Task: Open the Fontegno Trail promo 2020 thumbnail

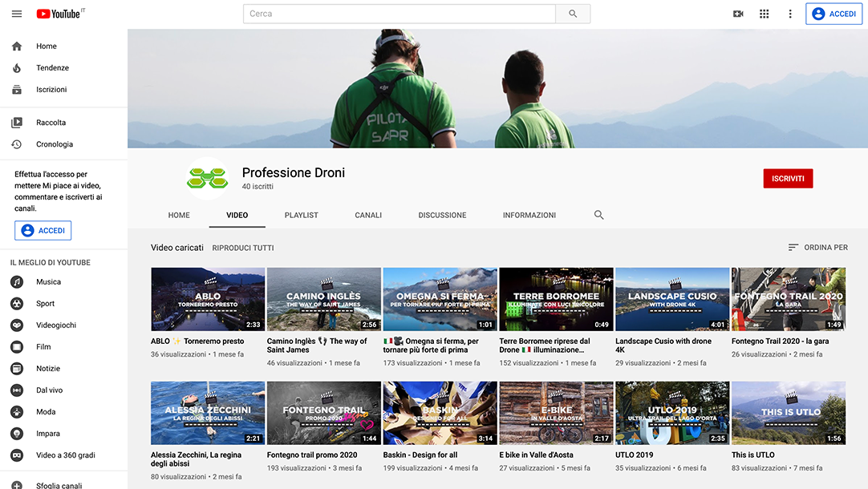Action: coord(324,413)
